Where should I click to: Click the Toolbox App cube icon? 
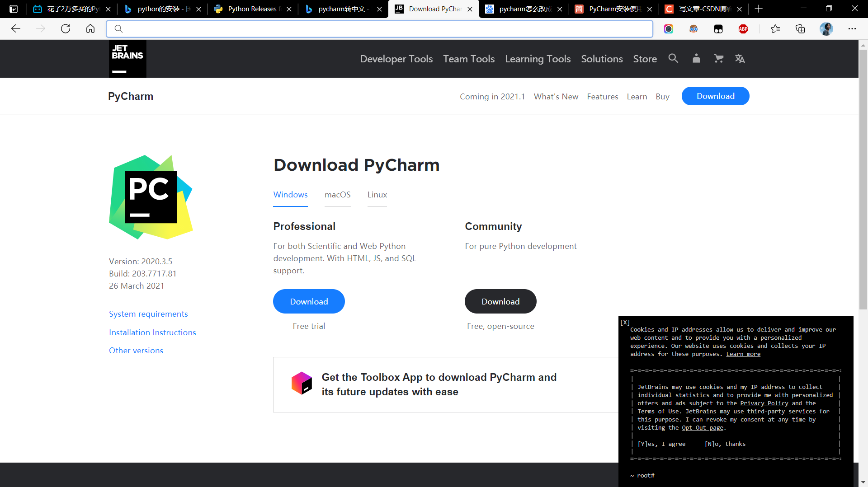click(302, 383)
